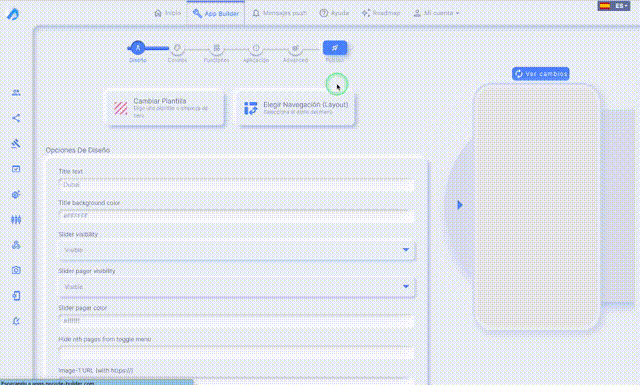640x385 pixels.
Task: Click the Title background color field
Action: pyautogui.click(x=237, y=216)
